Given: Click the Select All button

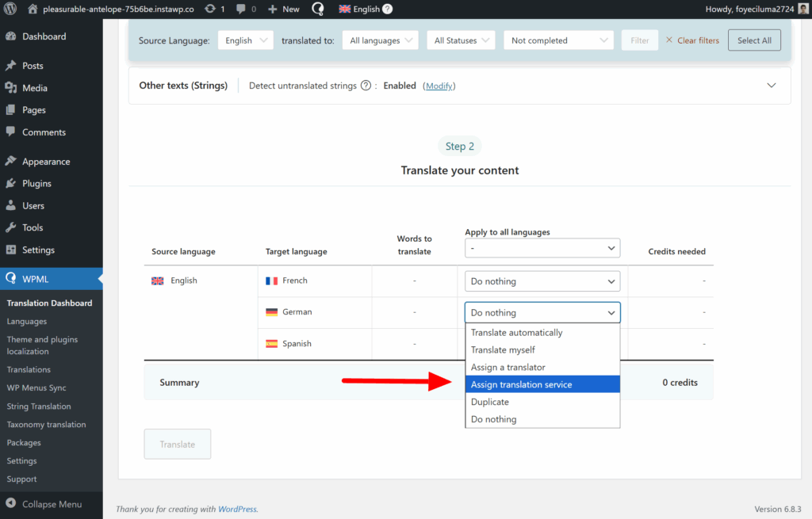Looking at the screenshot, I should point(753,40).
